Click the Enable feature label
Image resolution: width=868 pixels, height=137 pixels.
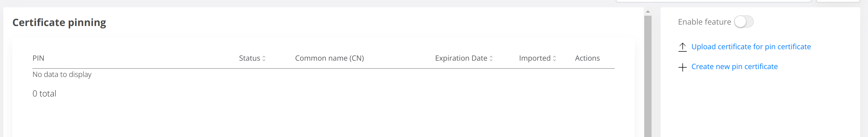[704, 22]
